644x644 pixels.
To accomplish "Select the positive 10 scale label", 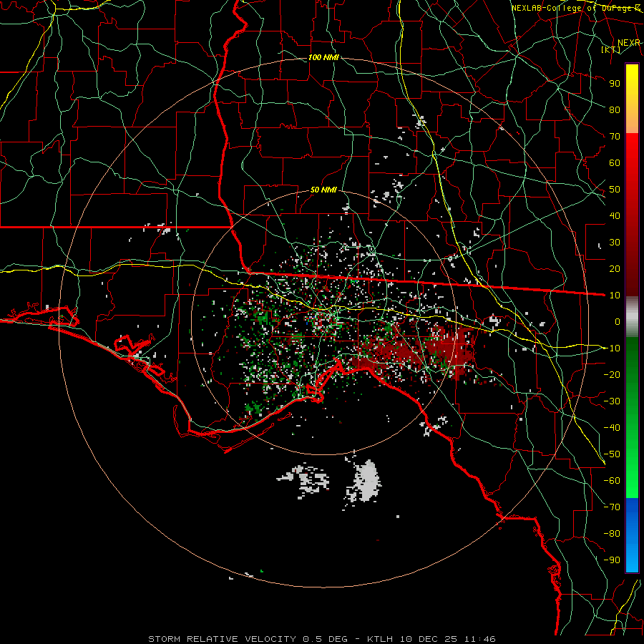I will pyautogui.click(x=615, y=296).
